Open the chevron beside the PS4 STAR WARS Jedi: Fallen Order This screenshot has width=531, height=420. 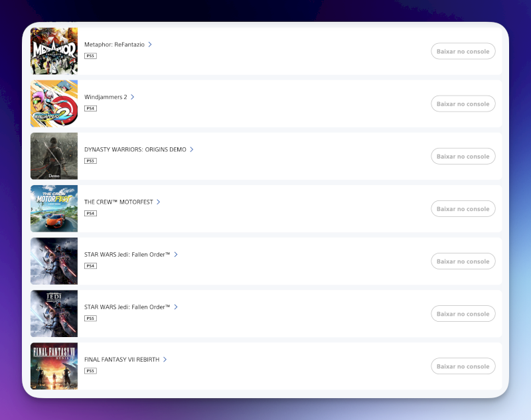point(176,254)
